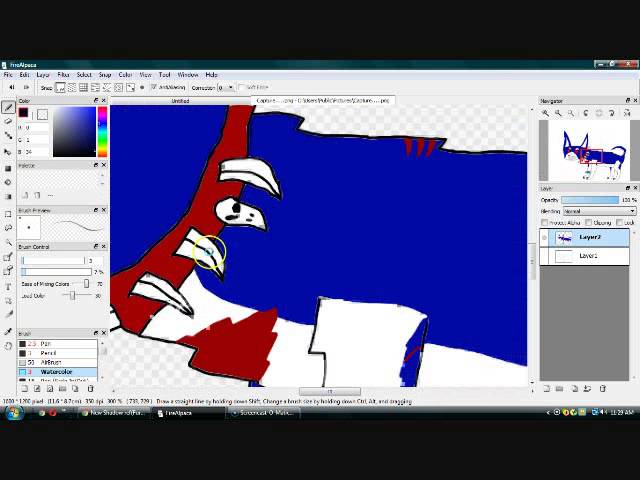Switch to the Capture png document tab

point(322,100)
